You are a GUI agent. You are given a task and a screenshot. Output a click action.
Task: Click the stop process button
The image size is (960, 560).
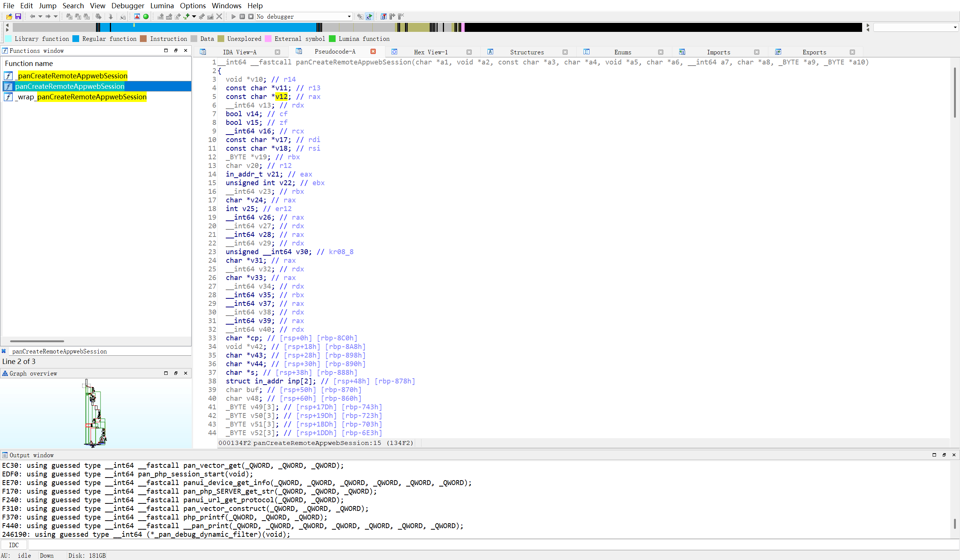(x=250, y=16)
